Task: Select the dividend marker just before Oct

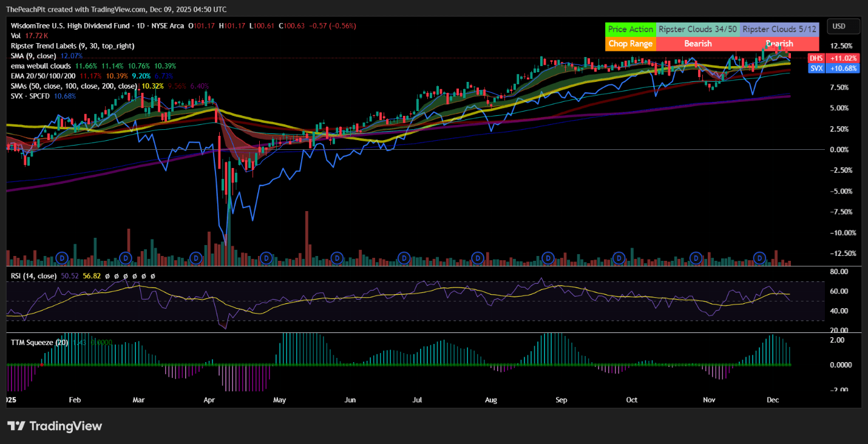Action: pyautogui.click(x=619, y=258)
